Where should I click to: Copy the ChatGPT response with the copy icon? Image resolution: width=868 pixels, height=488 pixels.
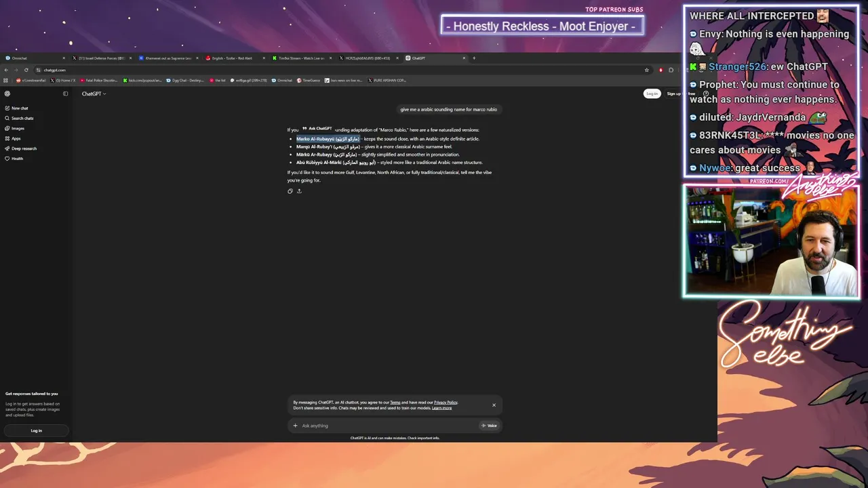tap(290, 191)
